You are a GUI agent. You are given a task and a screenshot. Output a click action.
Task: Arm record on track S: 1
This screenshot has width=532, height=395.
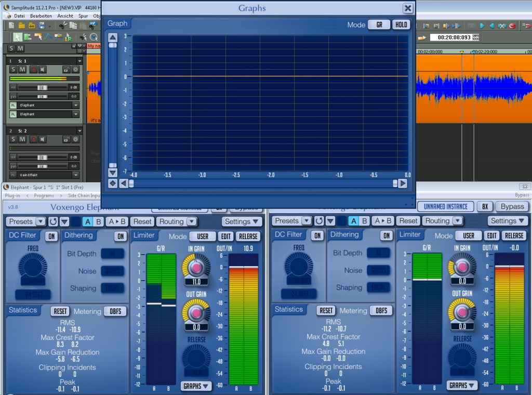34,70
